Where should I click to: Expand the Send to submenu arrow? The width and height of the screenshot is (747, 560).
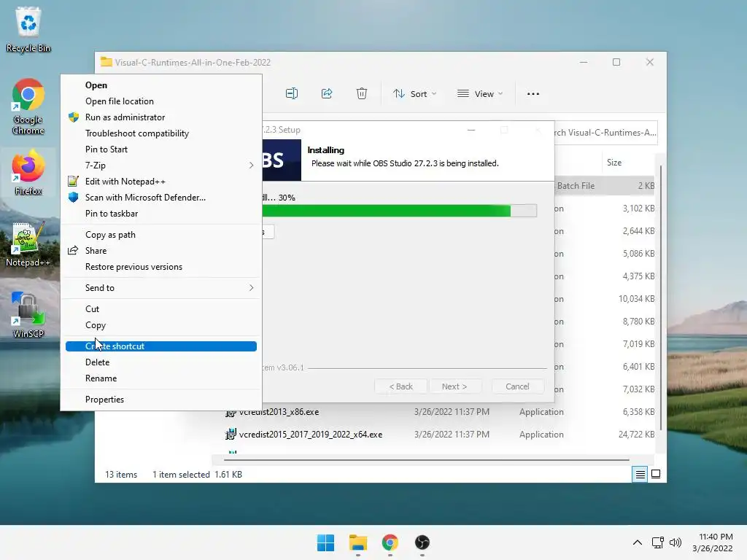tap(251, 287)
